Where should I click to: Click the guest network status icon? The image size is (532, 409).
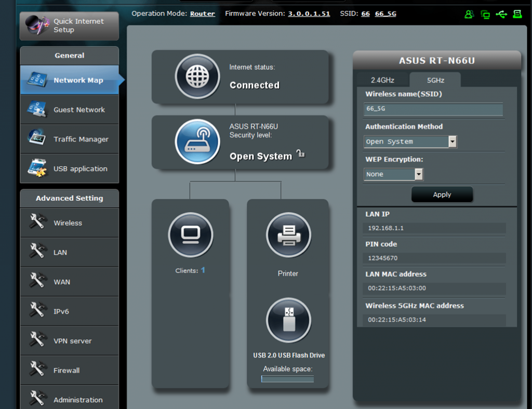[469, 14]
